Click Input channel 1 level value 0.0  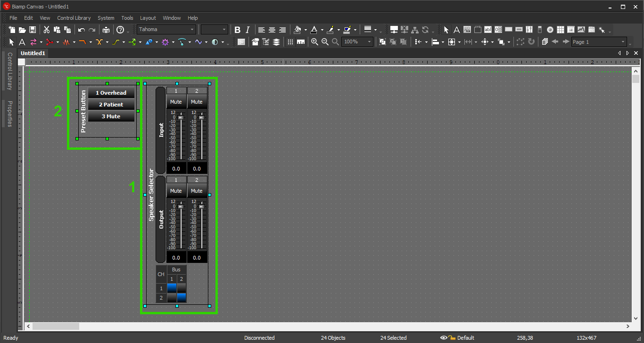[x=176, y=169]
